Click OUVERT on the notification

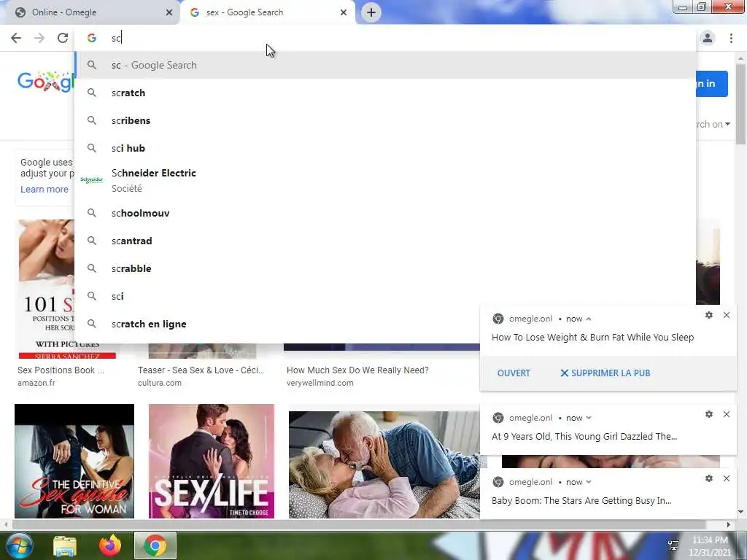[514, 373]
